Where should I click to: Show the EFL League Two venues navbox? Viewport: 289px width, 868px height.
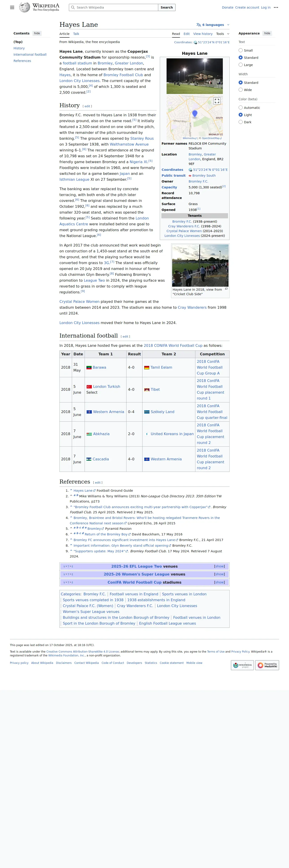point(219,566)
